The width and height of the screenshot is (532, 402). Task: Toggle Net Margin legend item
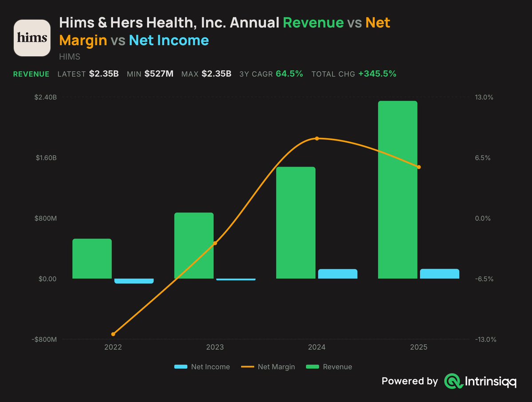coord(268,367)
